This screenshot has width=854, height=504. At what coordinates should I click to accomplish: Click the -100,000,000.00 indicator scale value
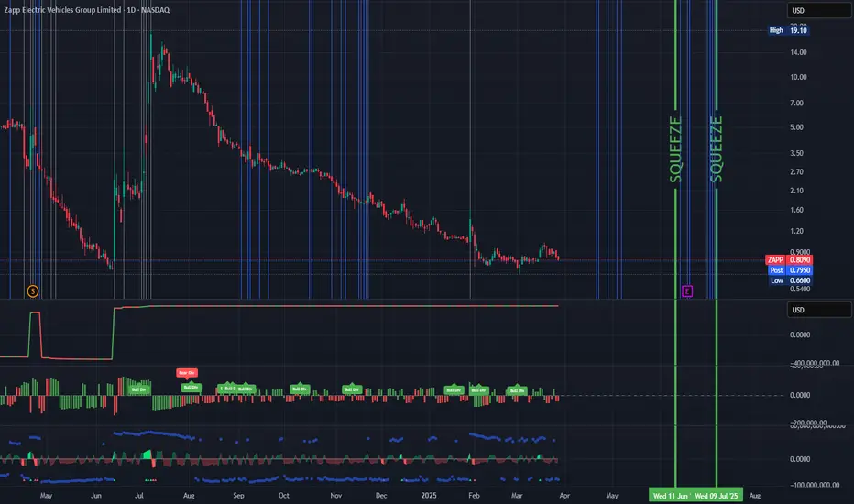[x=815, y=485]
